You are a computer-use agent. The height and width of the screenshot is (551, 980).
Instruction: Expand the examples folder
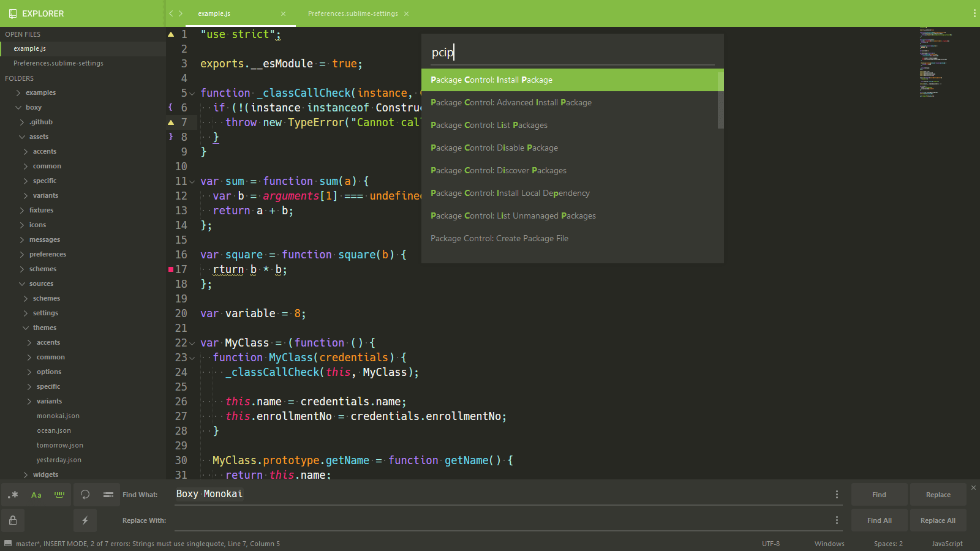(19, 93)
